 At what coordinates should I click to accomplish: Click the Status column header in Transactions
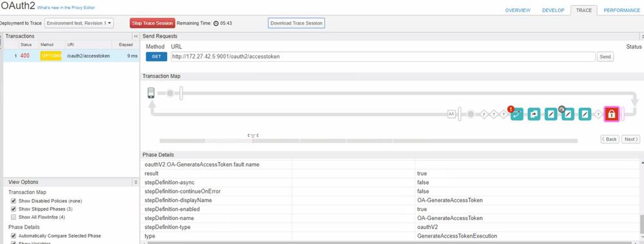(26, 45)
